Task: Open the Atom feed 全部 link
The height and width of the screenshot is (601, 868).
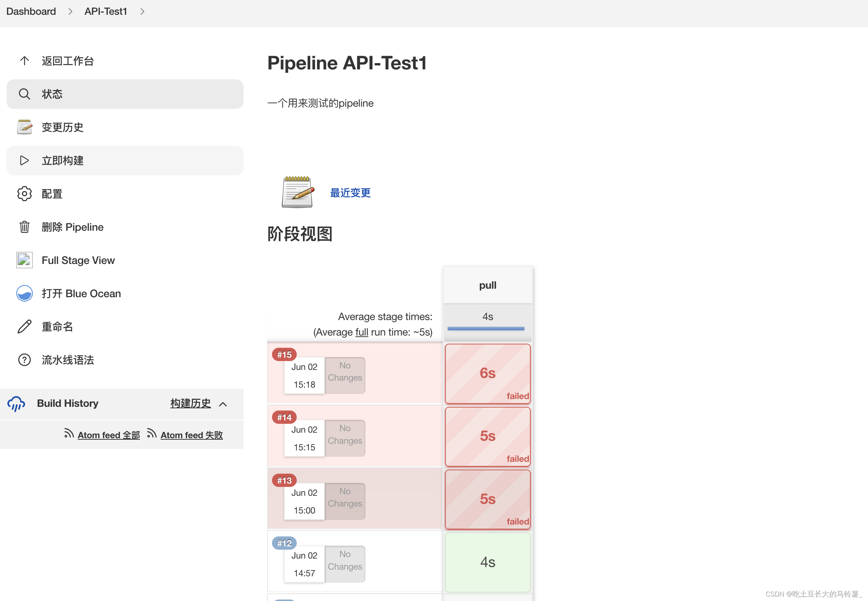Action: 108,435
